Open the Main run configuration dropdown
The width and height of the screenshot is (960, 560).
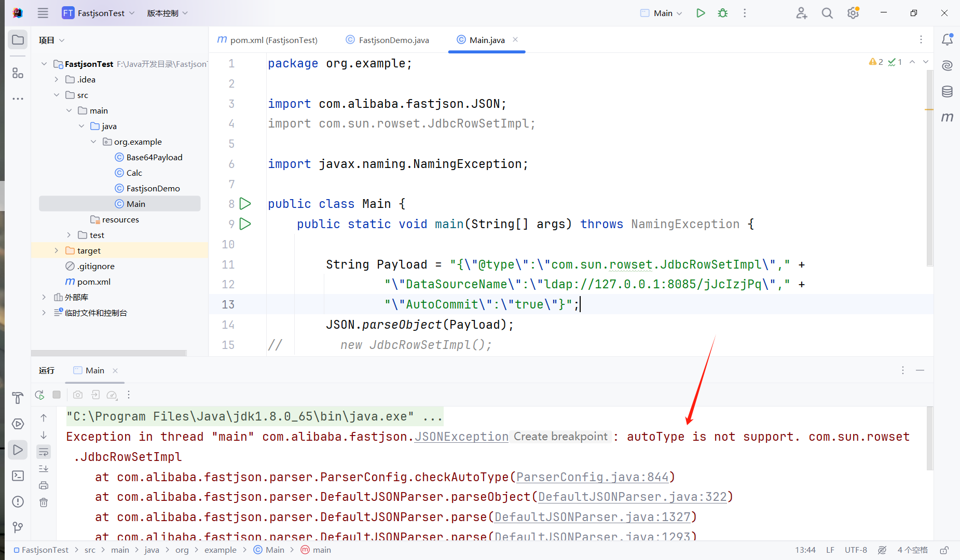[x=662, y=13]
